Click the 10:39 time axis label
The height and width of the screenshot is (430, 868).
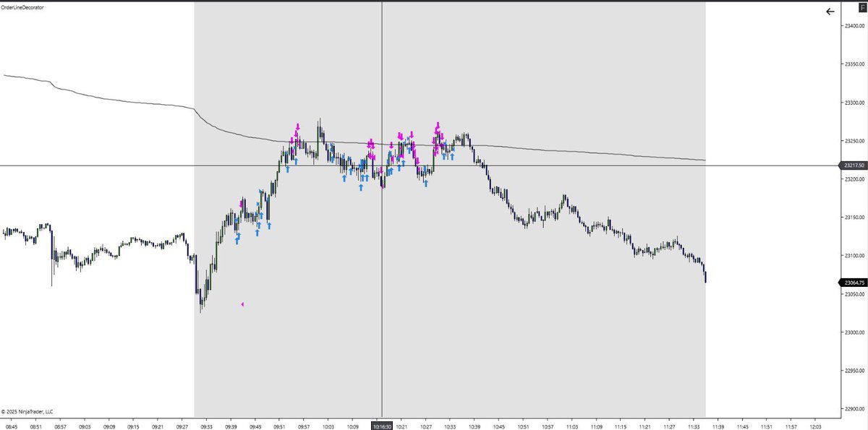coord(474,426)
